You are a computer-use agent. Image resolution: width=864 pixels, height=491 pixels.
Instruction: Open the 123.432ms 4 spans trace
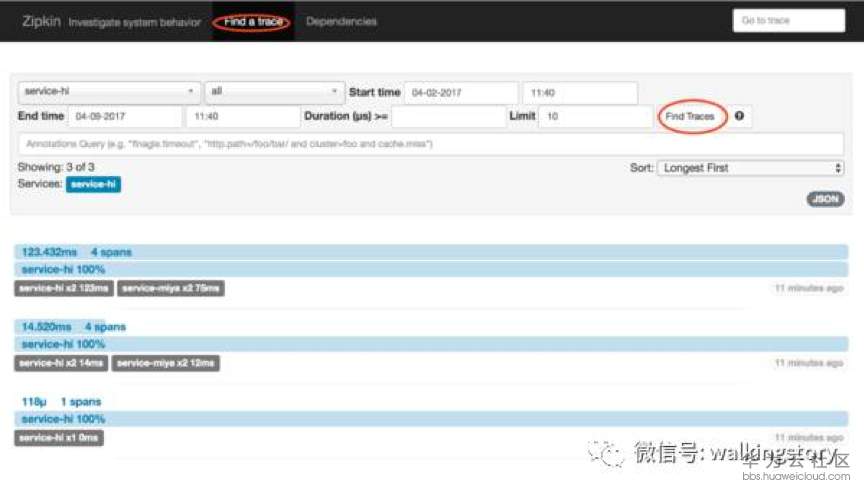tap(431, 252)
